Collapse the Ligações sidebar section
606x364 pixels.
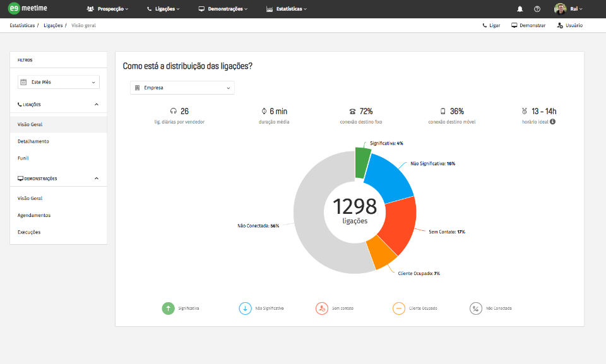tap(97, 104)
